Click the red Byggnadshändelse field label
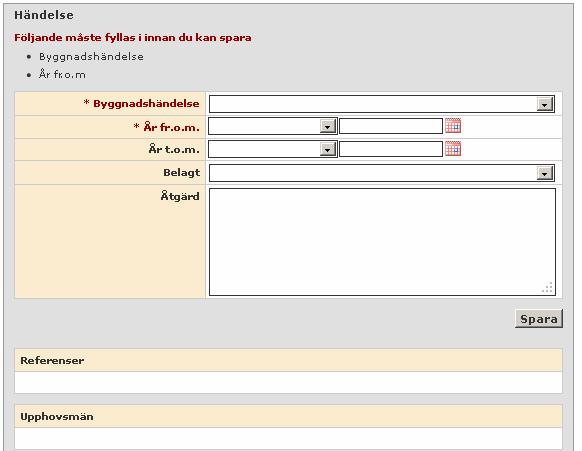The height and width of the screenshot is (451, 582). coord(146,104)
